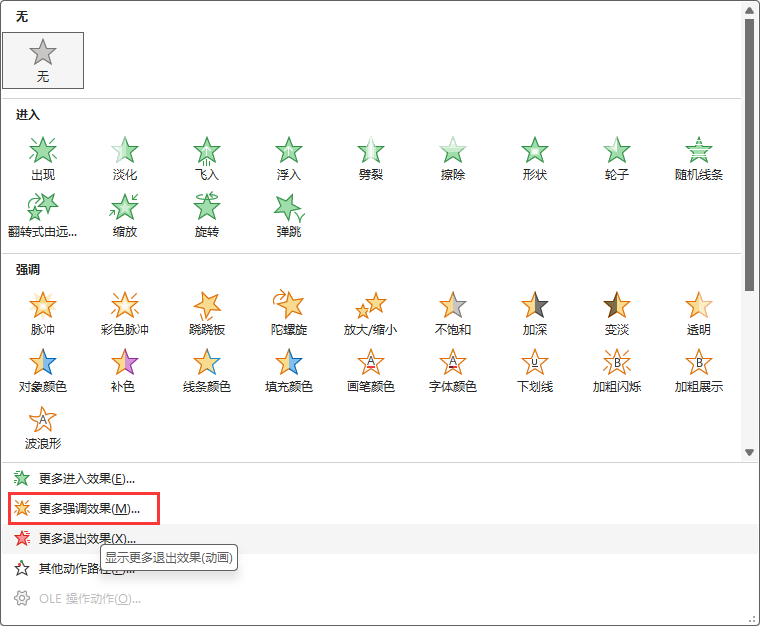Click the gallery scrollbar down arrow

click(x=749, y=453)
